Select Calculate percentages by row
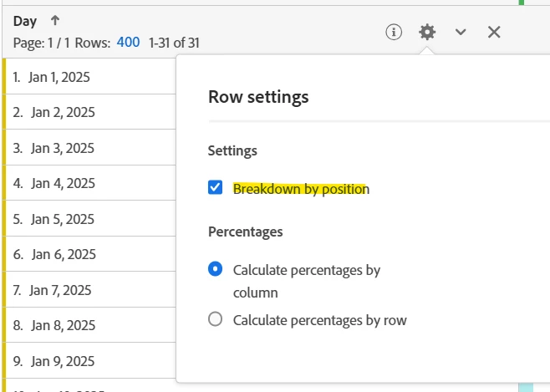This screenshot has width=550, height=392. 216,319
